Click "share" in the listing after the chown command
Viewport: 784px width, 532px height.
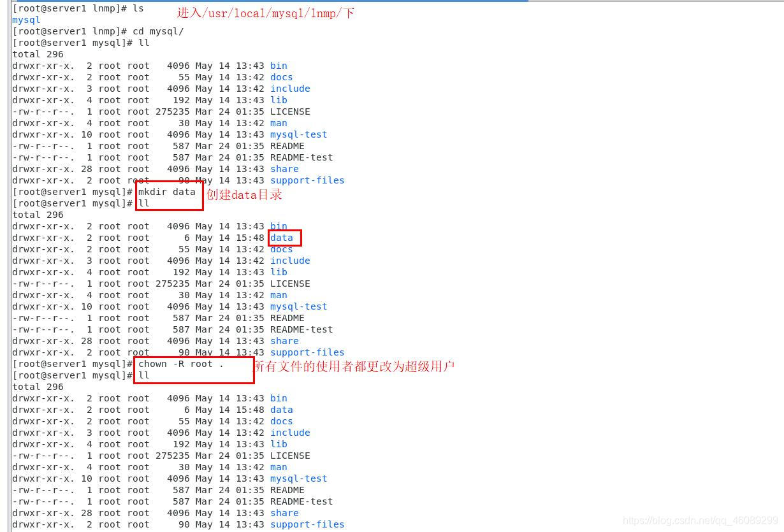click(x=284, y=513)
